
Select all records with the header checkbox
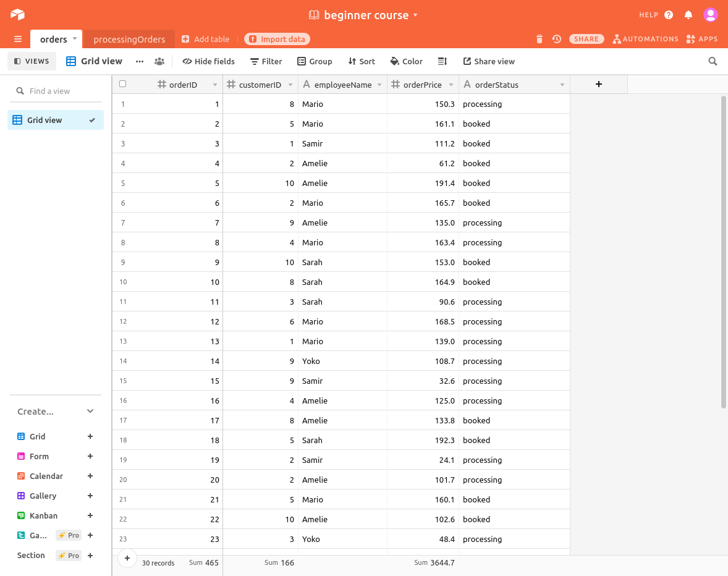[121, 84]
